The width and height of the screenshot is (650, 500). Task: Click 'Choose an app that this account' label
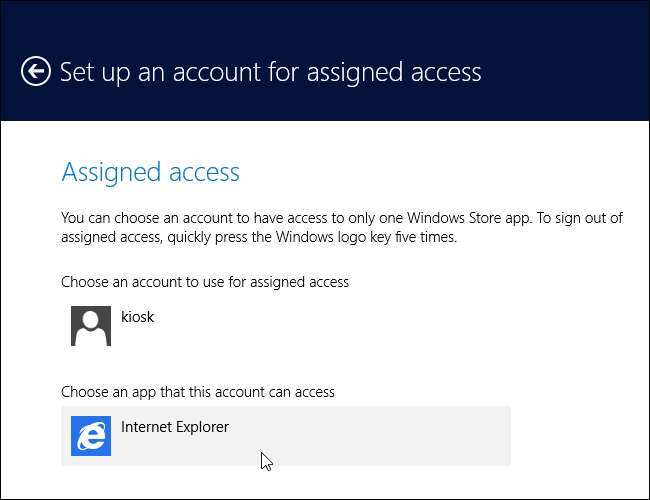(198, 391)
